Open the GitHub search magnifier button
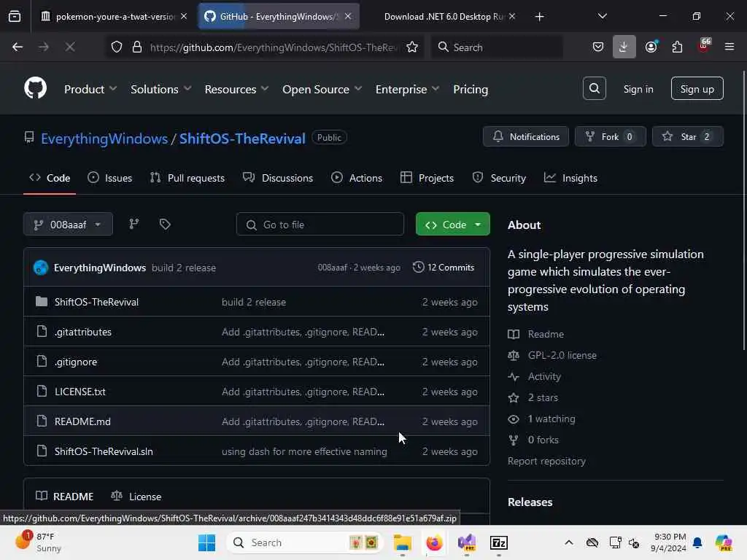The width and height of the screenshot is (747, 560). [x=594, y=88]
